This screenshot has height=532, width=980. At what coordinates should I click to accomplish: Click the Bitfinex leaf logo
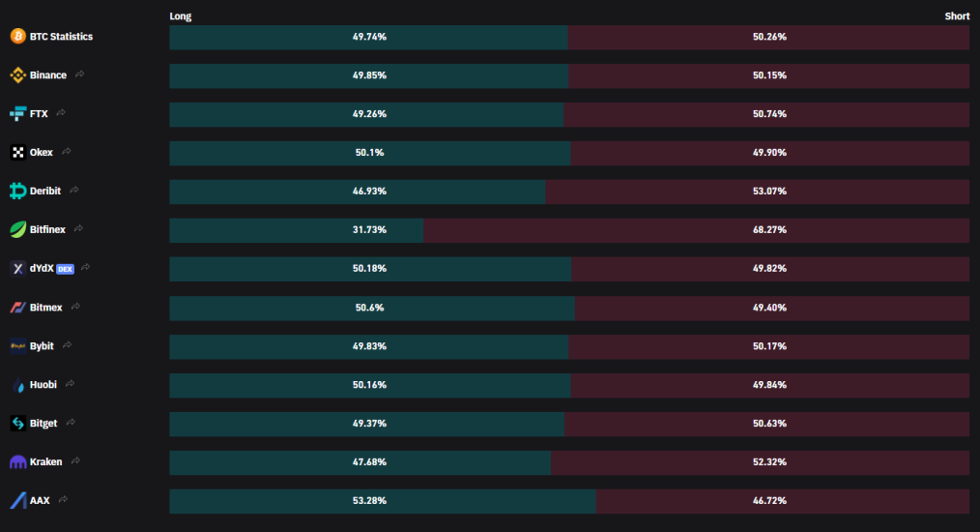pyautogui.click(x=18, y=229)
